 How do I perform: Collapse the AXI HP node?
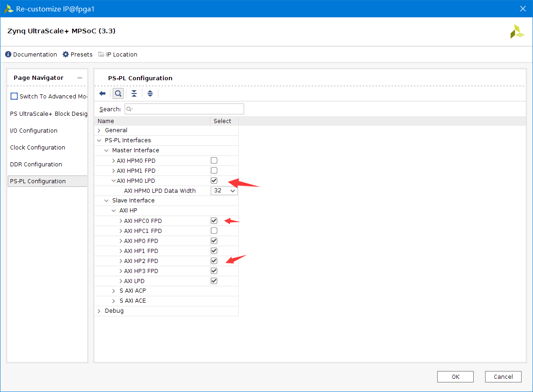click(x=114, y=211)
